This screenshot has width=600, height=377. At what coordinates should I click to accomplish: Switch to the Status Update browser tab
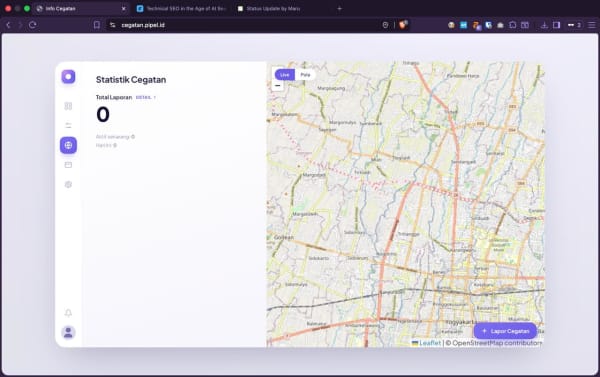pyautogui.click(x=274, y=8)
